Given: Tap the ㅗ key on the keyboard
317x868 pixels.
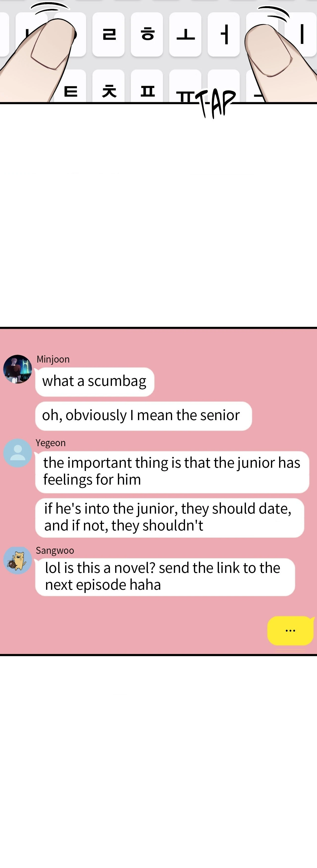Looking at the screenshot, I should (185, 34).
